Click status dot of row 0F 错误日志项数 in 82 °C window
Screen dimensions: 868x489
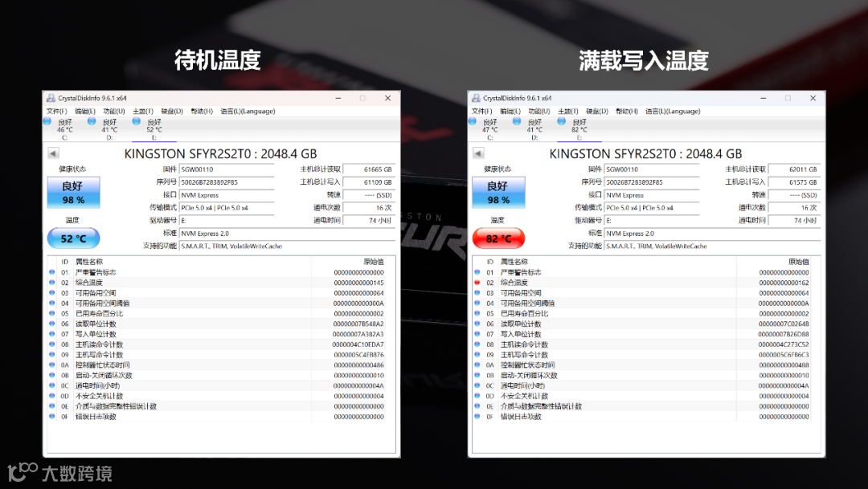[477, 417]
